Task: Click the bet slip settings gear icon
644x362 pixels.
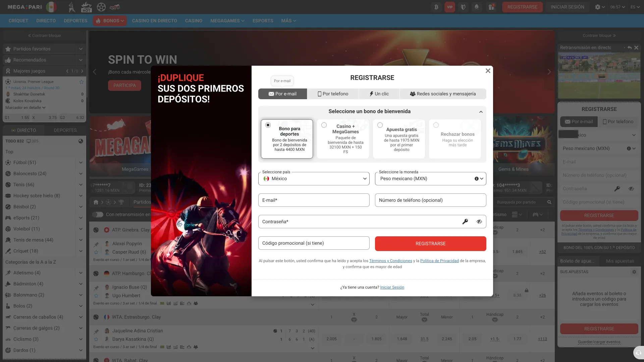Action: pyautogui.click(x=634, y=272)
